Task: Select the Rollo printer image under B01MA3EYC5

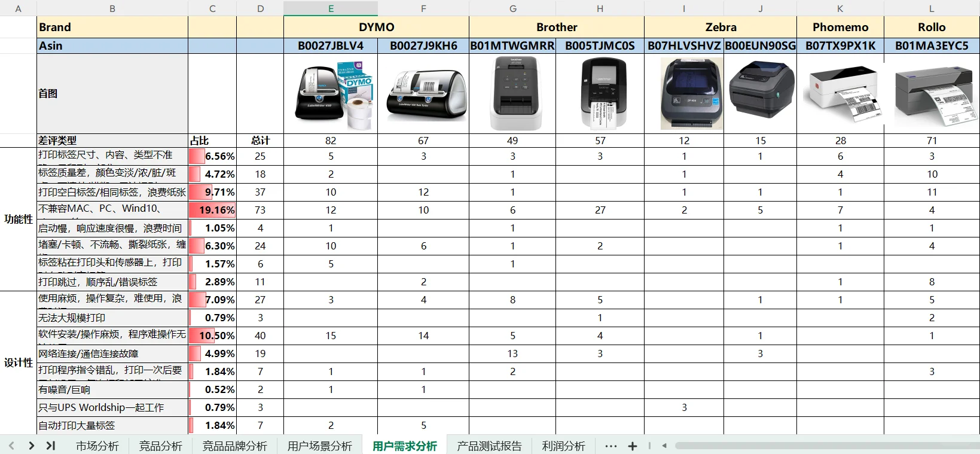Action: [x=934, y=95]
